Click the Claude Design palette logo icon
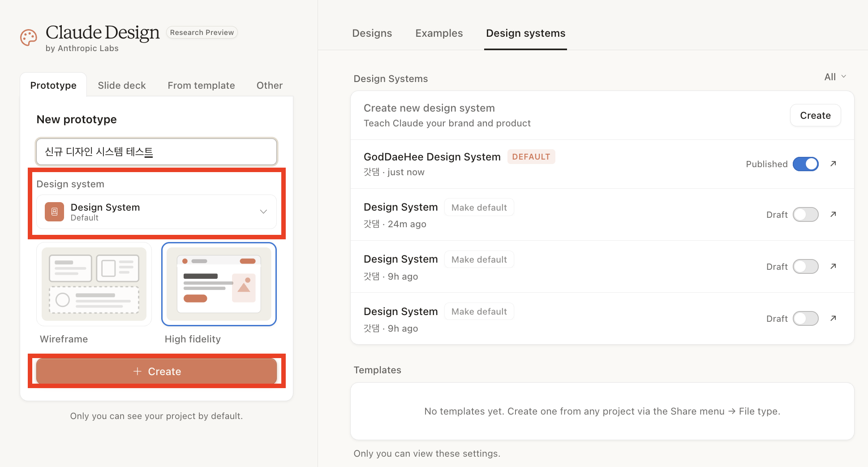The image size is (868, 467). [x=29, y=38]
